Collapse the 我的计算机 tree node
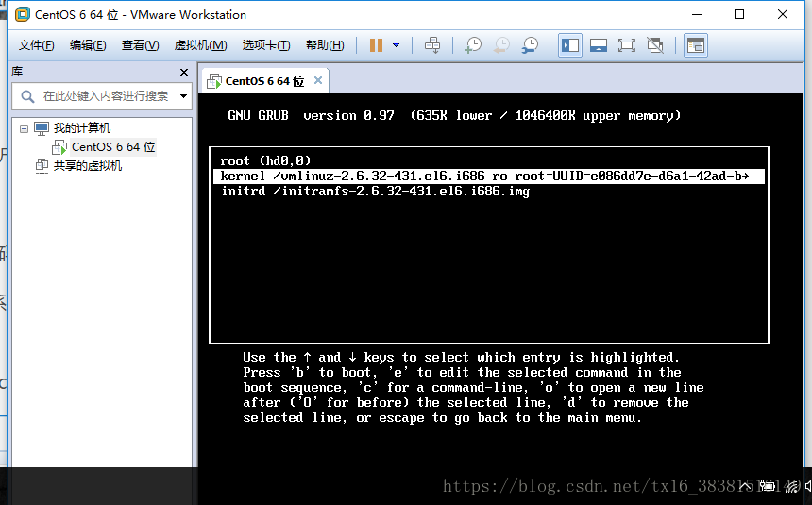The image size is (812, 505). tap(24, 128)
